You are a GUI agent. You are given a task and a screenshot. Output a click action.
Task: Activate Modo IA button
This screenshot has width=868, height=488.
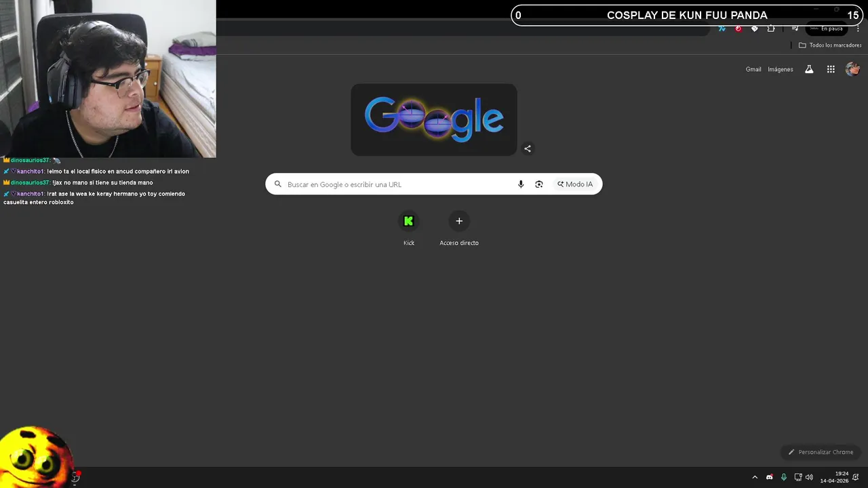pos(575,184)
